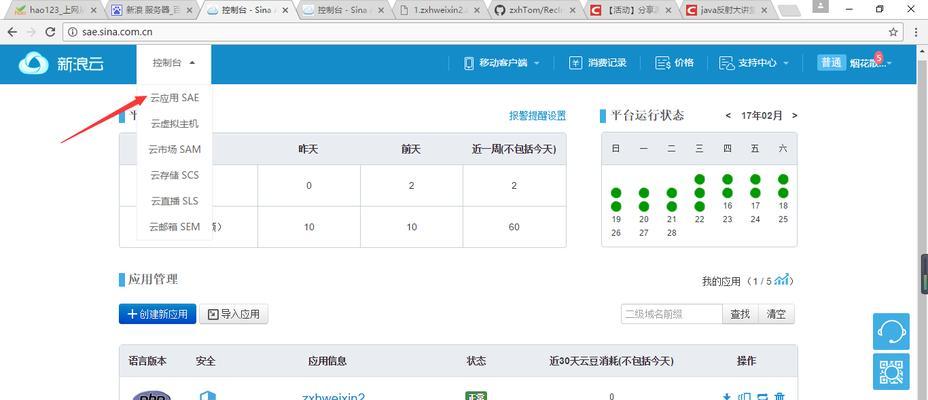Viewport: 928px width, 400px height.
Task: Open Chrome's three-dot menu
Action: point(916,32)
